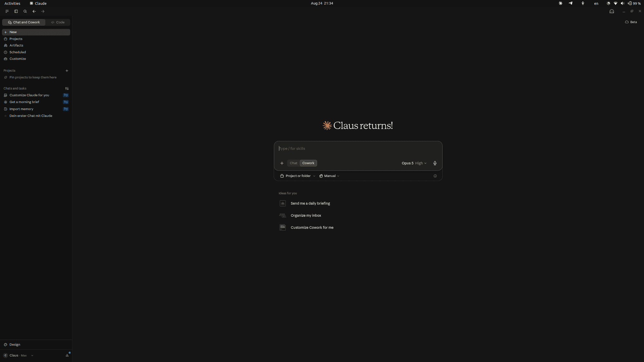Go back with the left arrow
This screenshot has width=644, height=362.
(x=34, y=11)
